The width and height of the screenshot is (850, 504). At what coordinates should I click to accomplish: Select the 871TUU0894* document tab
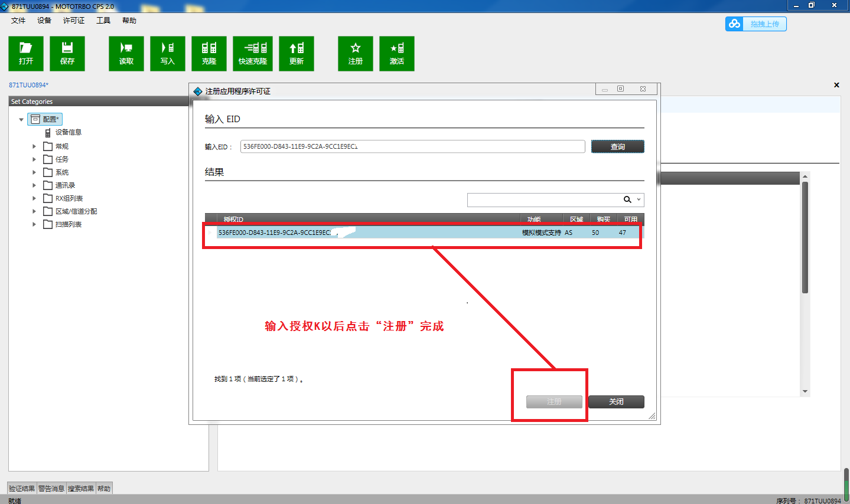coord(28,85)
